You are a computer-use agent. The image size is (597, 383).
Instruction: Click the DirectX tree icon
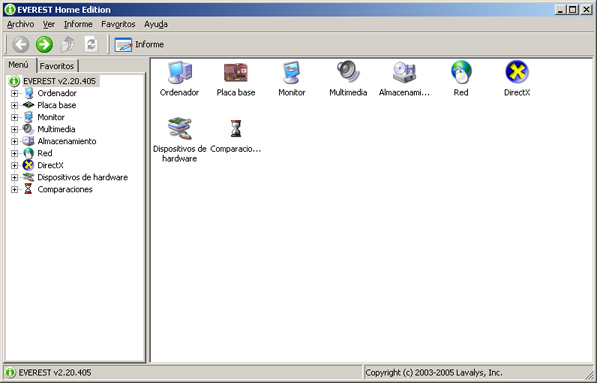click(x=28, y=165)
